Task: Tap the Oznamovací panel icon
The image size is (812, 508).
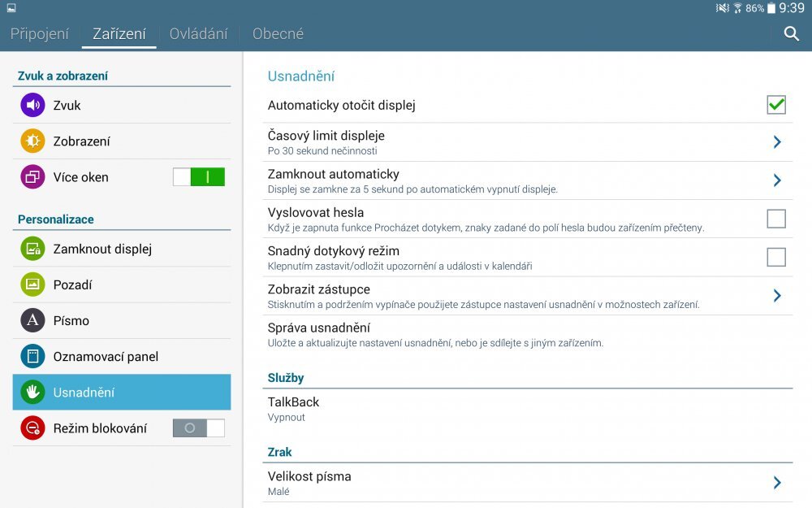Action: 32,357
